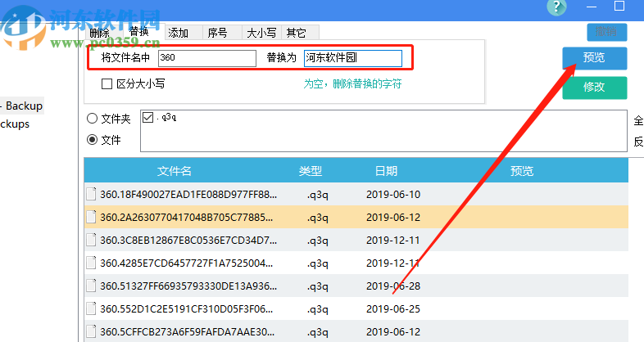Uncheck the .q3q extension checkbox
This screenshot has height=342, width=644.
(147, 118)
